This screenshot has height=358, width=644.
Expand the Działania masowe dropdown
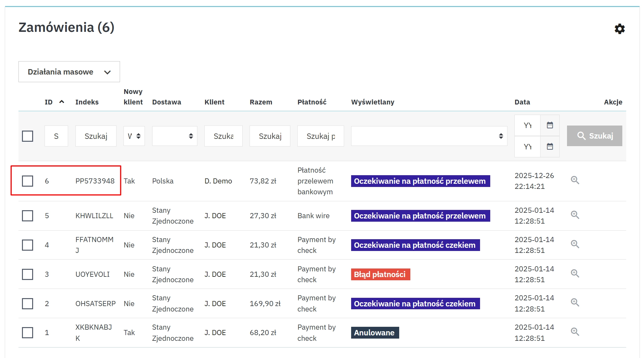coord(69,72)
